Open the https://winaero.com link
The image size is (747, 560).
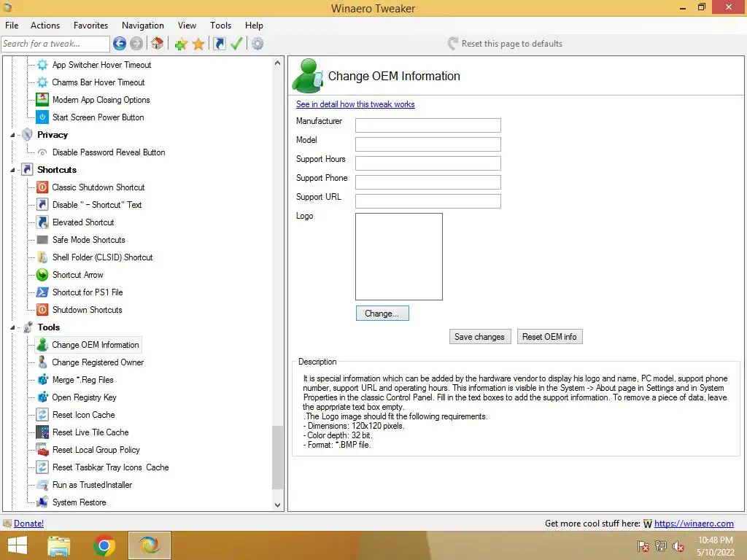[694, 524]
